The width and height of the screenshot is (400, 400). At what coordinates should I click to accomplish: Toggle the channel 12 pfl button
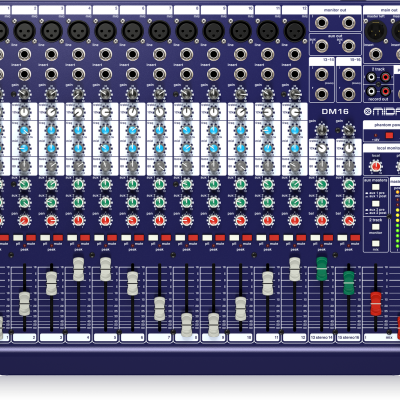point(288,238)
